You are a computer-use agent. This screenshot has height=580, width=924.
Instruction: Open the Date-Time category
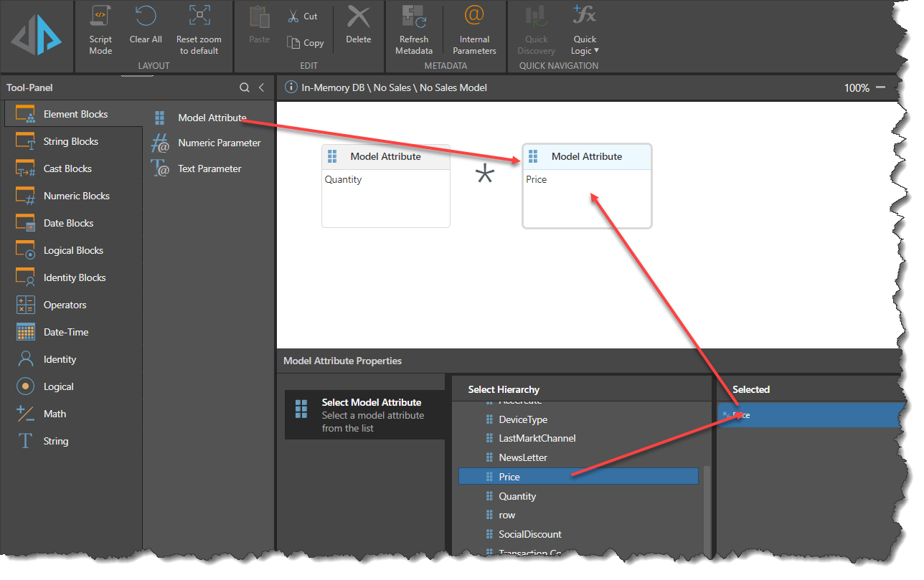tap(72, 332)
